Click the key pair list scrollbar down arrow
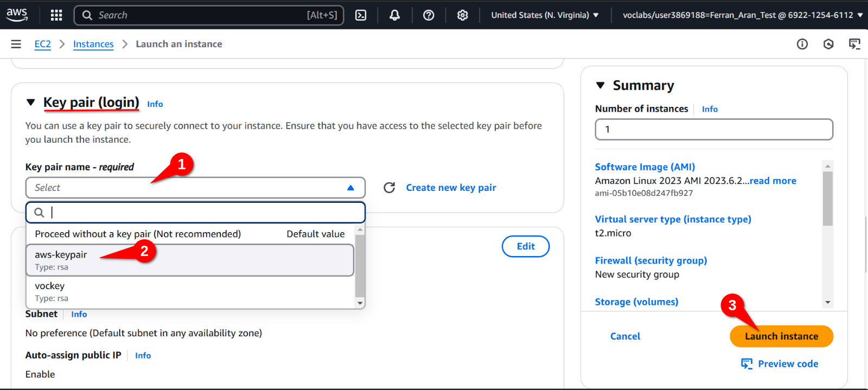 (x=360, y=303)
